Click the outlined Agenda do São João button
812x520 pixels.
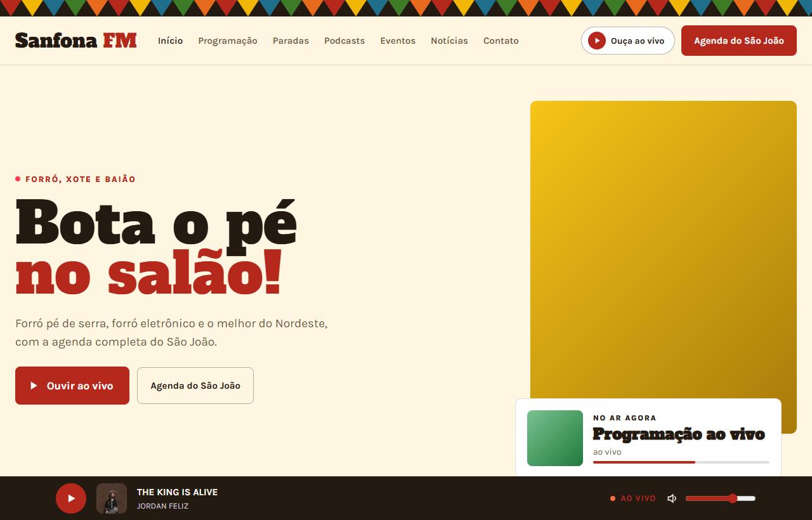[195, 386]
